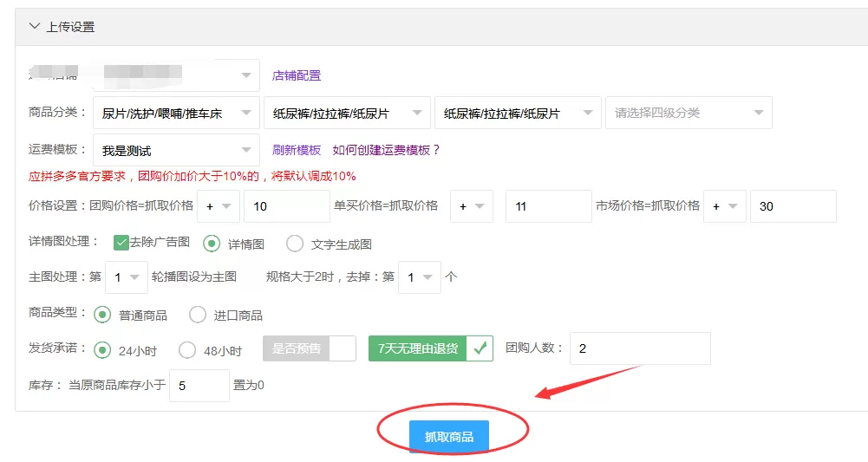Click the 库存 threshold field showing 5

coord(199,386)
